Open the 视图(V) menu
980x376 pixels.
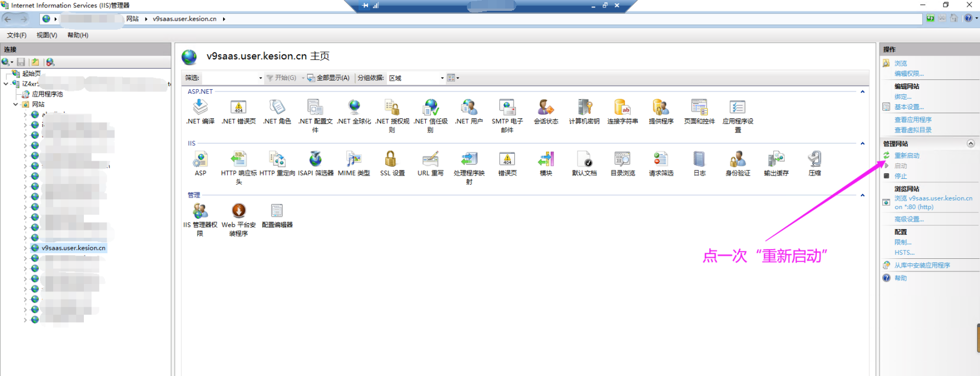pyautogui.click(x=47, y=35)
